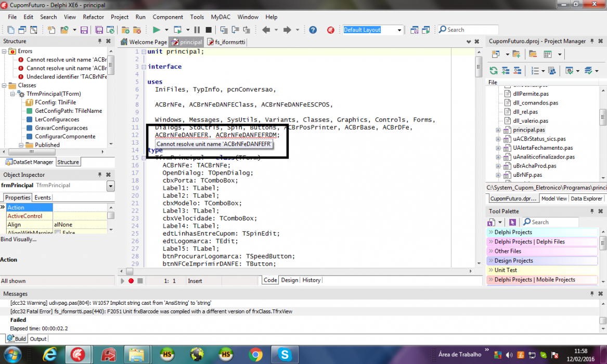This screenshot has width=607, height=364.
Task: Click Remove File from Project icon
Action: [137, 30]
